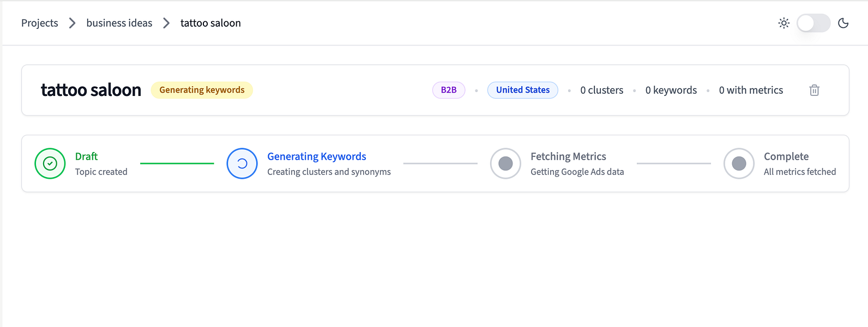Select the Generating Keywords step label
The image size is (868, 327).
(317, 156)
